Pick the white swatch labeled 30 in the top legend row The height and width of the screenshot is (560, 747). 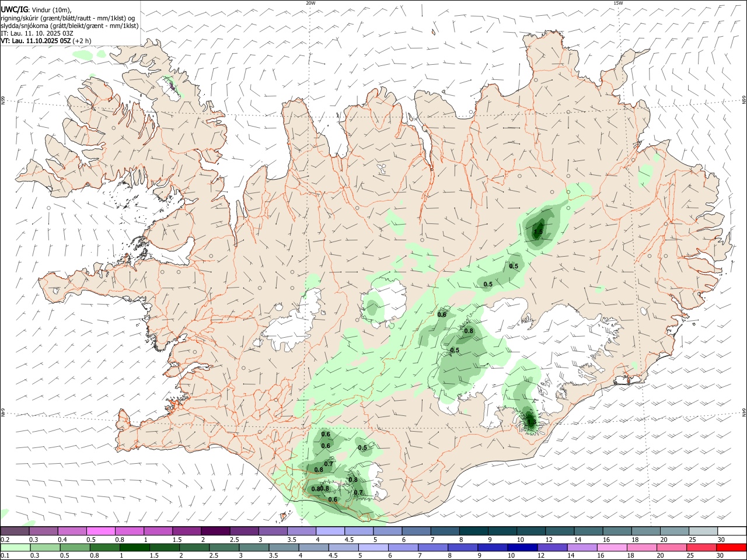(732, 531)
